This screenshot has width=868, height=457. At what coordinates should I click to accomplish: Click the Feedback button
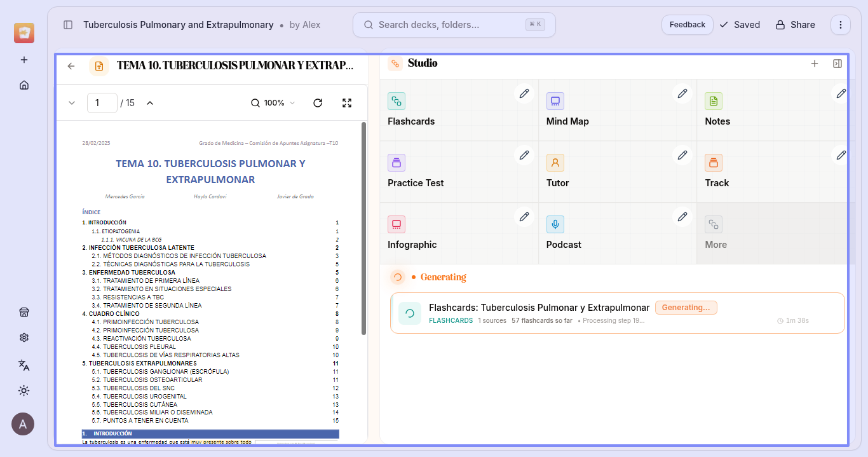687,25
